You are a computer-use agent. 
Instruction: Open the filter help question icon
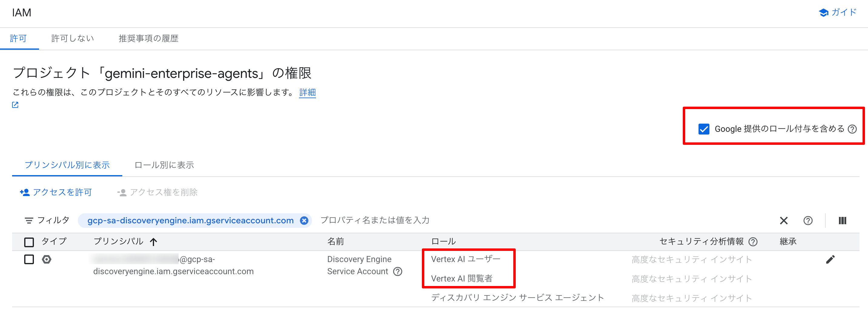click(808, 221)
